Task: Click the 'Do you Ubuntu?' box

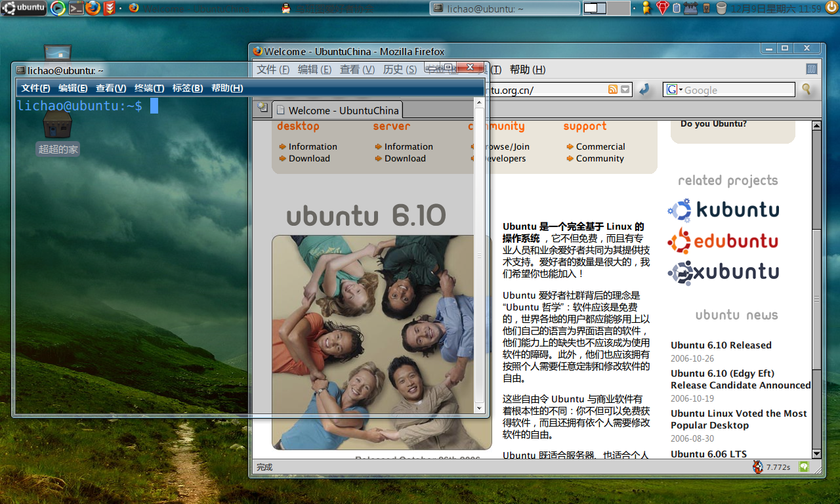Action: (733, 131)
